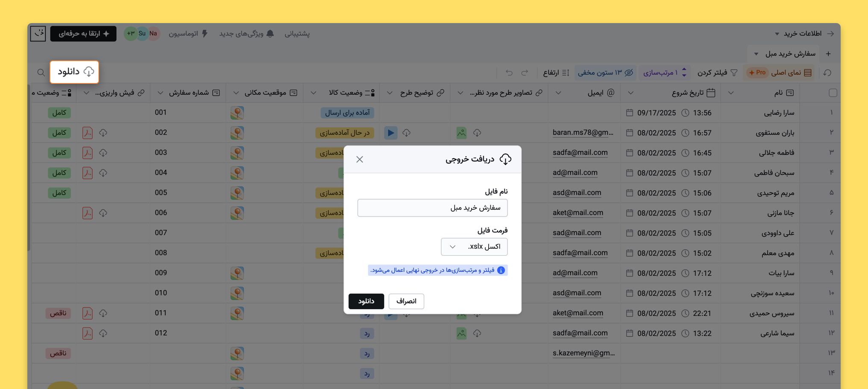
Task: Open پشتیبانی support menu
Action: 297,34
